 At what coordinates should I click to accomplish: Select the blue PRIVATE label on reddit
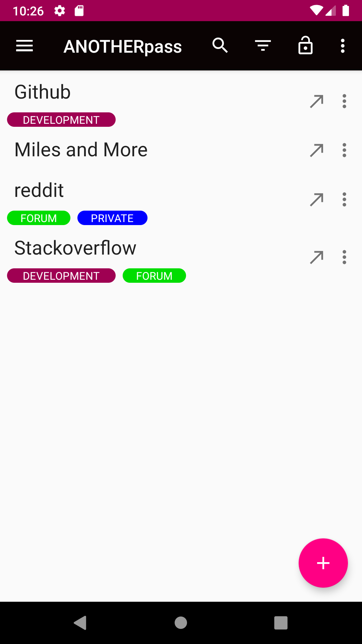[x=112, y=218]
